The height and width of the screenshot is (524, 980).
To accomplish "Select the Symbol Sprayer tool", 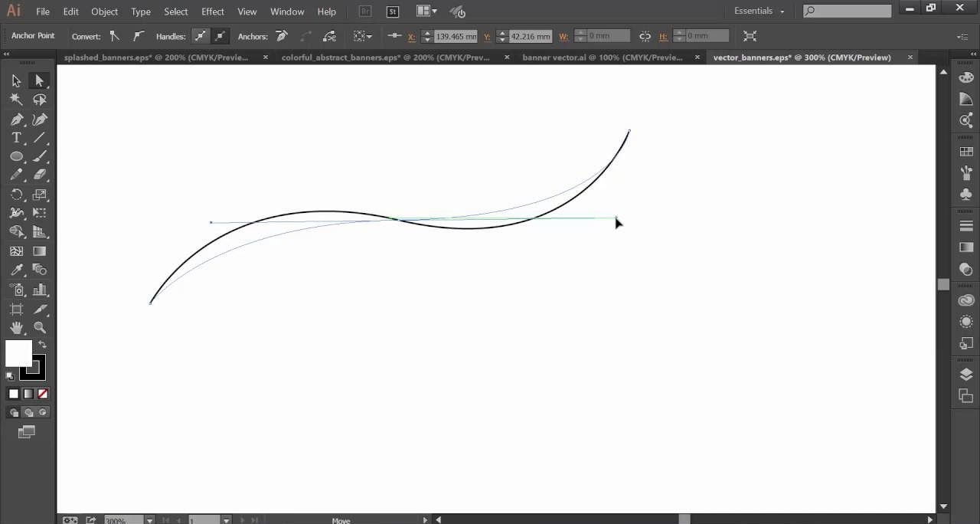I will tap(16, 290).
